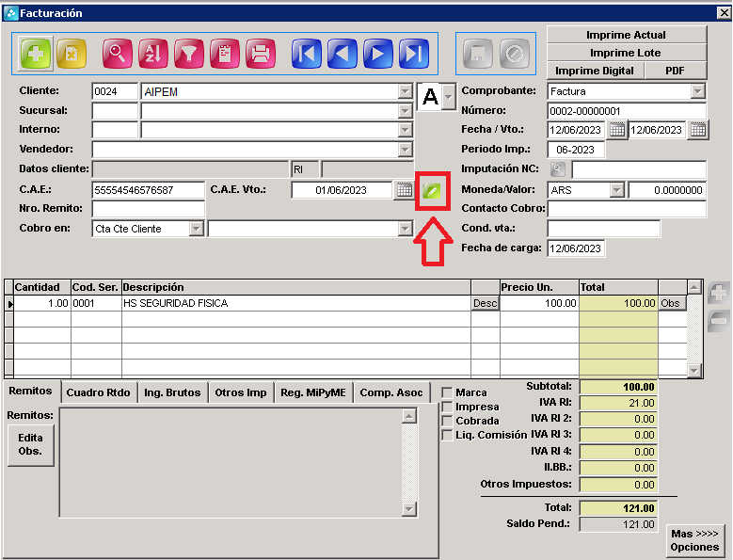Switch to the Ing. Brutos tab
The width and height of the screenshot is (733, 560).
pos(172,392)
